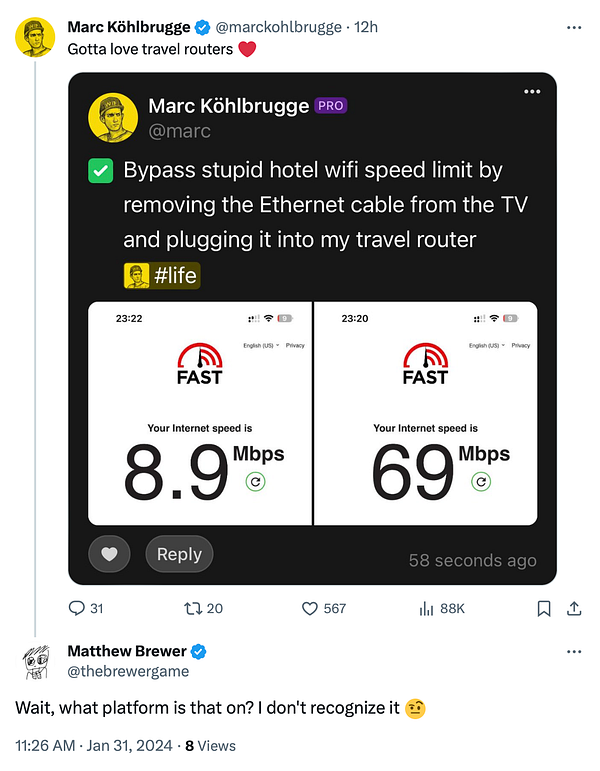This screenshot has height=771, width=600.
Task: Open the 8.9 Mbps speed test image
Action: [200, 413]
